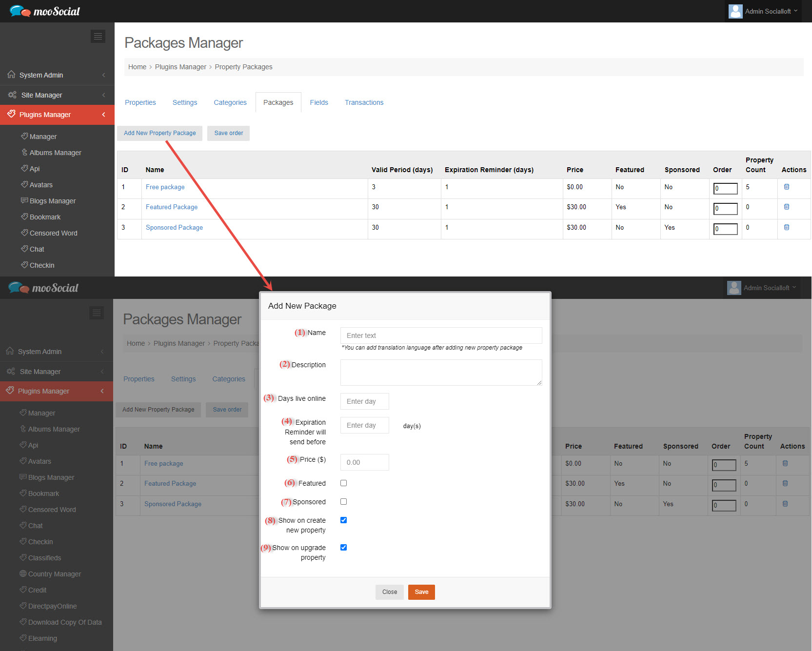Toggle the Sponsored checkbox in Add New Package
Screen dimensions: 812x651
(x=343, y=501)
